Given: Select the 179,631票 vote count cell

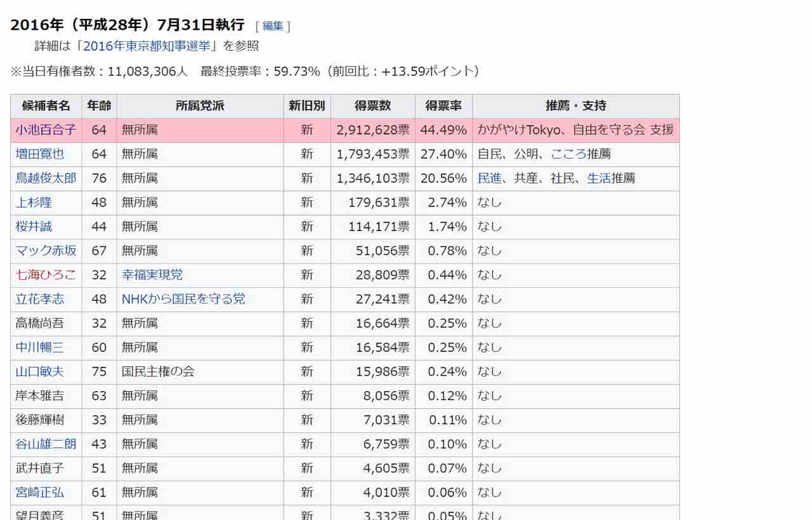Looking at the screenshot, I should (x=373, y=203).
